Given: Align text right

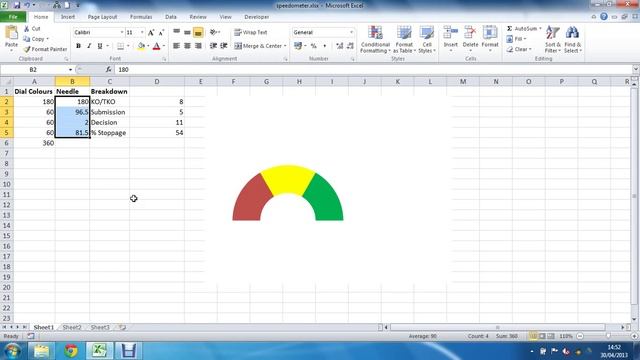Looking at the screenshot, I should click(198, 46).
